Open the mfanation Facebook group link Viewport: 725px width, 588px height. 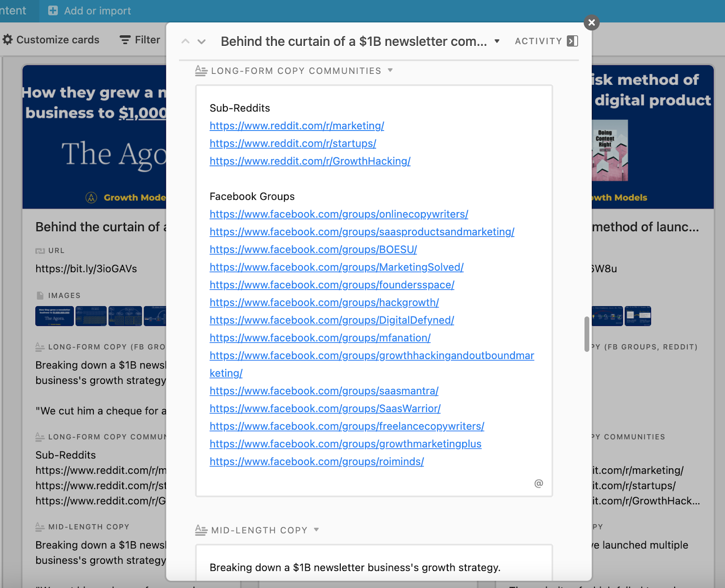(x=320, y=338)
